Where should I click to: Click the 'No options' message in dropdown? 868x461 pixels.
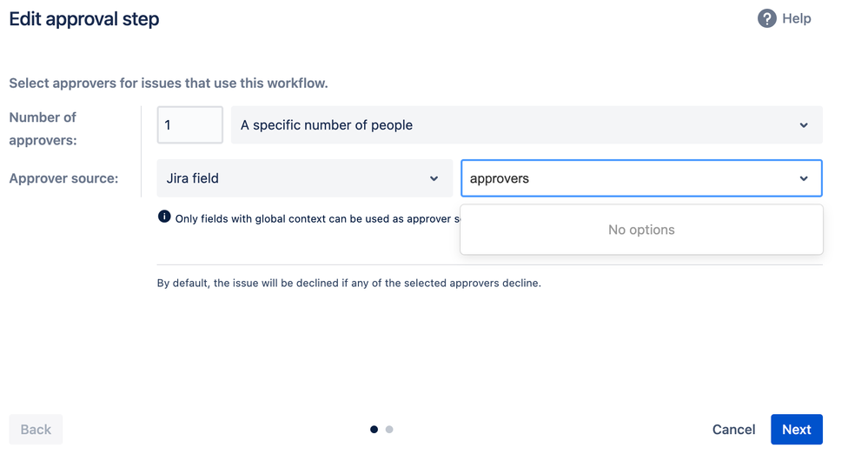(641, 230)
